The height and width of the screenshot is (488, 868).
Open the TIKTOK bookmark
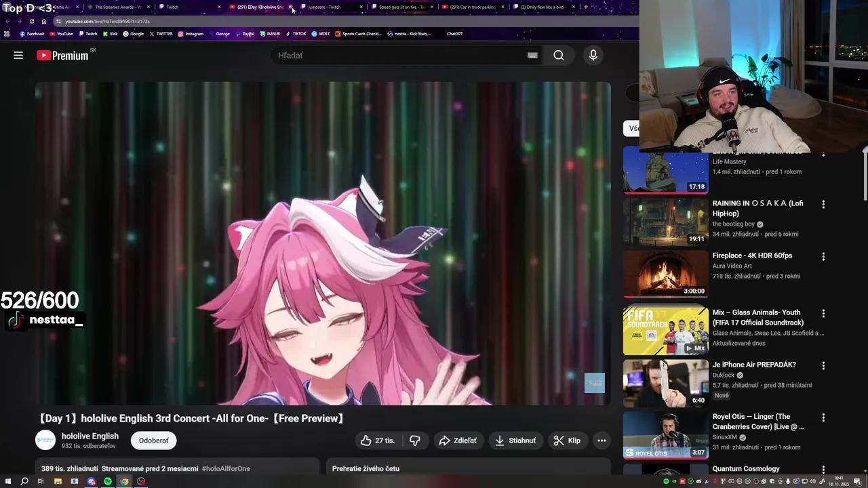tap(296, 34)
